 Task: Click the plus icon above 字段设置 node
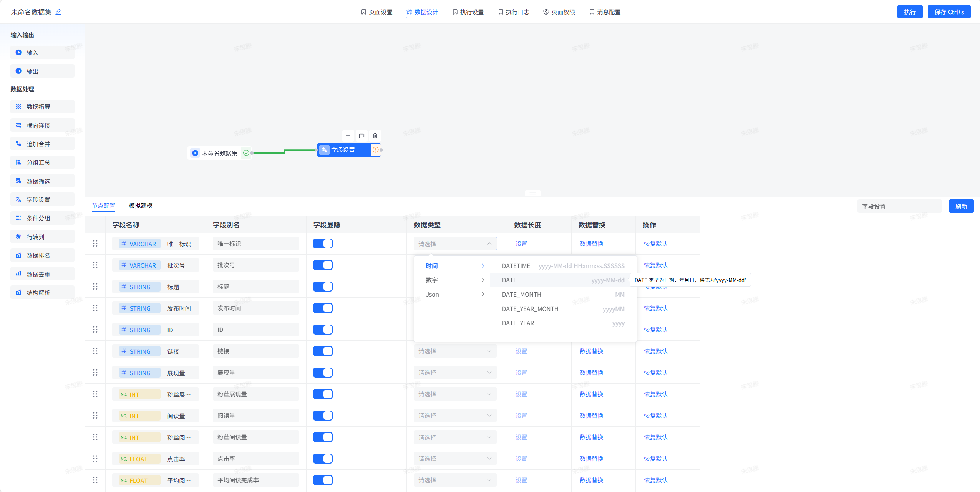(x=348, y=136)
